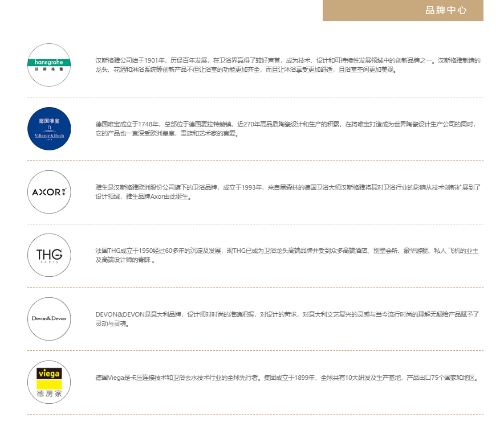This screenshot has width=504, height=422.
Task: Select the AXOR brand logo
Action: click(49, 192)
